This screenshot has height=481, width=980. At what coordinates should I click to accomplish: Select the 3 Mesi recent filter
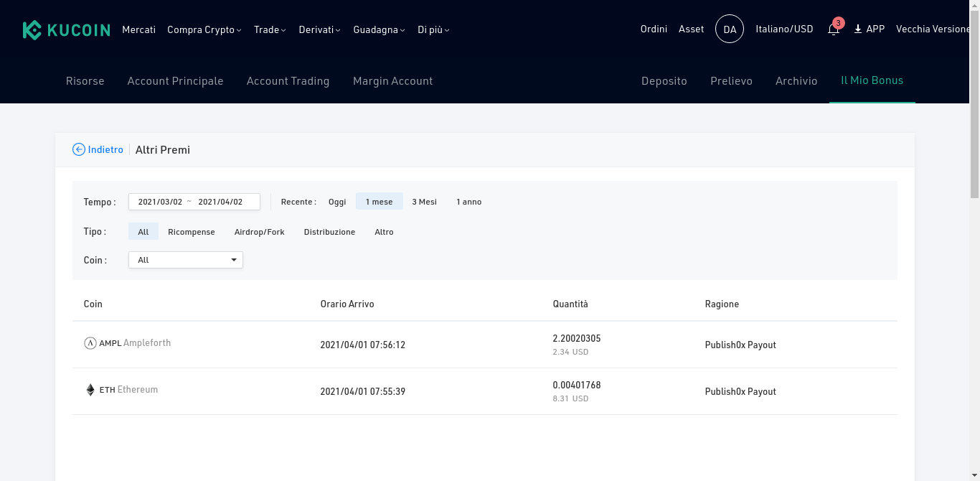[x=425, y=202]
